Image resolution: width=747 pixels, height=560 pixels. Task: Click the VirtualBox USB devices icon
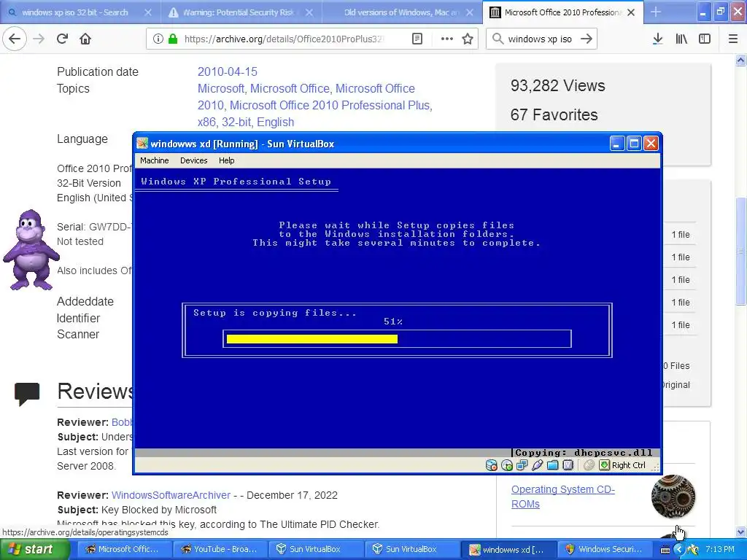pyautogui.click(x=538, y=465)
